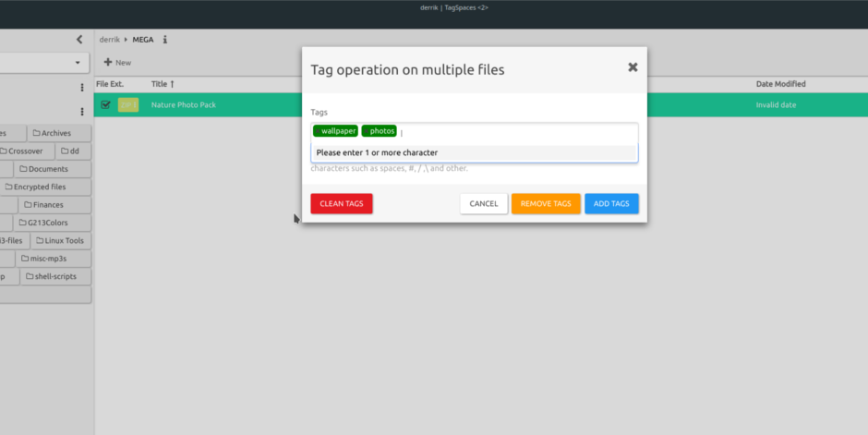This screenshot has height=435, width=868.
Task: Sort by Date Modified column
Action: (780, 84)
